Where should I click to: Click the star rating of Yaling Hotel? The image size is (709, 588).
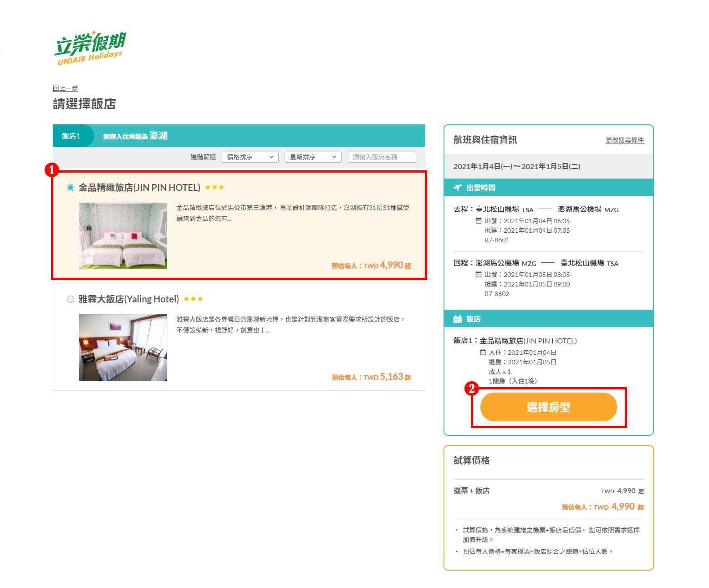coord(193,299)
